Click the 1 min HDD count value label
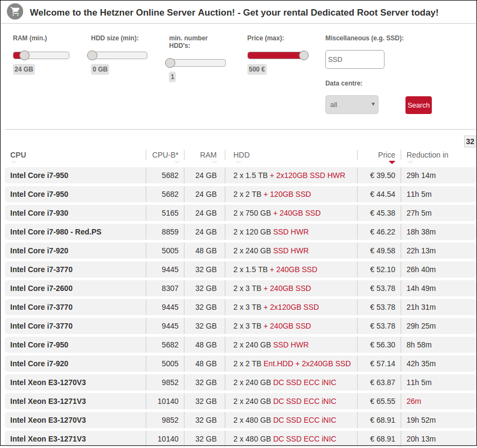This screenshot has height=448, width=477. pyautogui.click(x=173, y=77)
